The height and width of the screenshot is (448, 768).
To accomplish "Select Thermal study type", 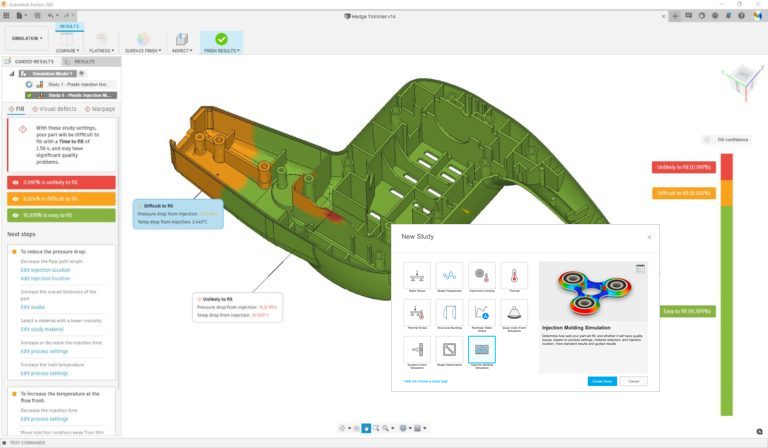I will click(514, 278).
